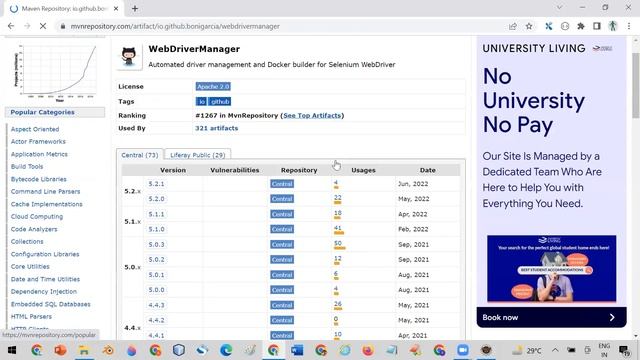Open Firefox from the taskbar
This screenshot has height=360, width=640.
368,350
